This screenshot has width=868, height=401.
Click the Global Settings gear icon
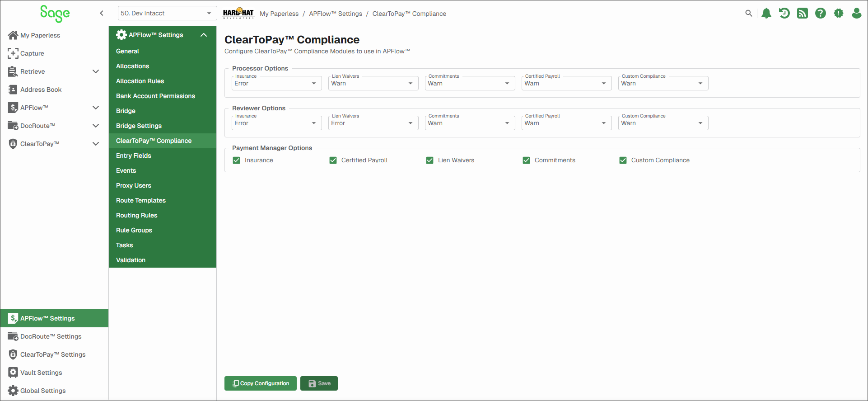coord(13,391)
